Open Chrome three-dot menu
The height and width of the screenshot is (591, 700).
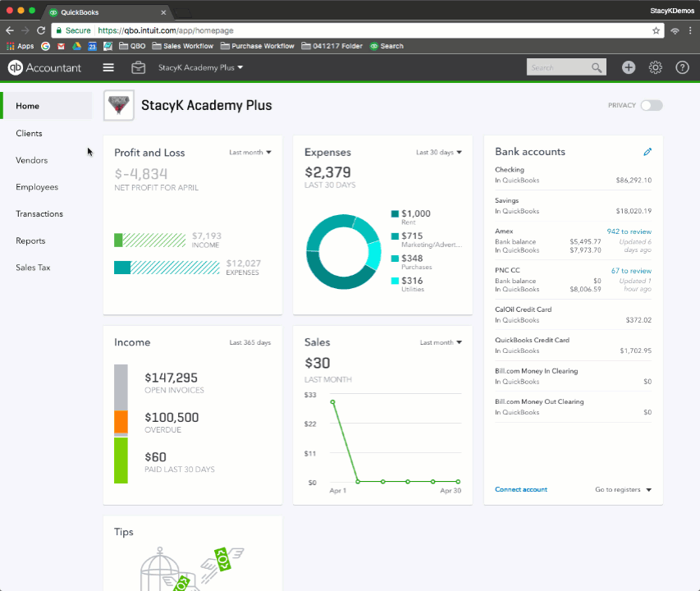tap(690, 30)
